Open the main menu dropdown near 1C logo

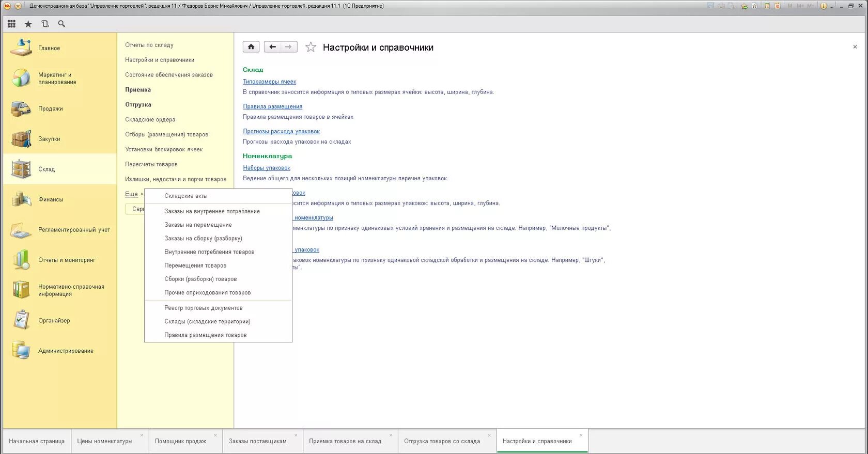pyautogui.click(x=18, y=6)
